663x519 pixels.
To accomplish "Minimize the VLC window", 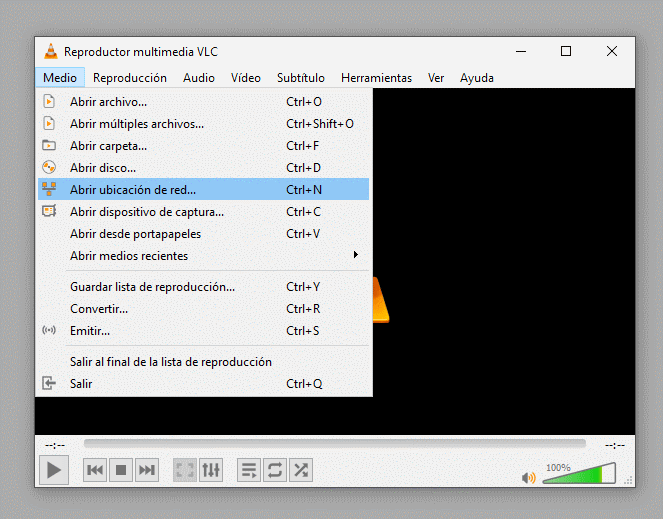I will pyautogui.click(x=521, y=51).
